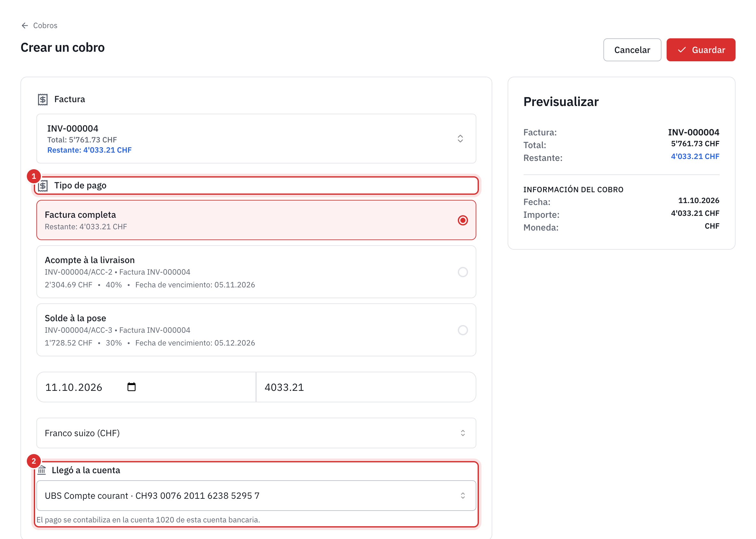This screenshot has height=539, width=756.
Task: Expand the INV-000004 invoice selector
Action: point(256,139)
